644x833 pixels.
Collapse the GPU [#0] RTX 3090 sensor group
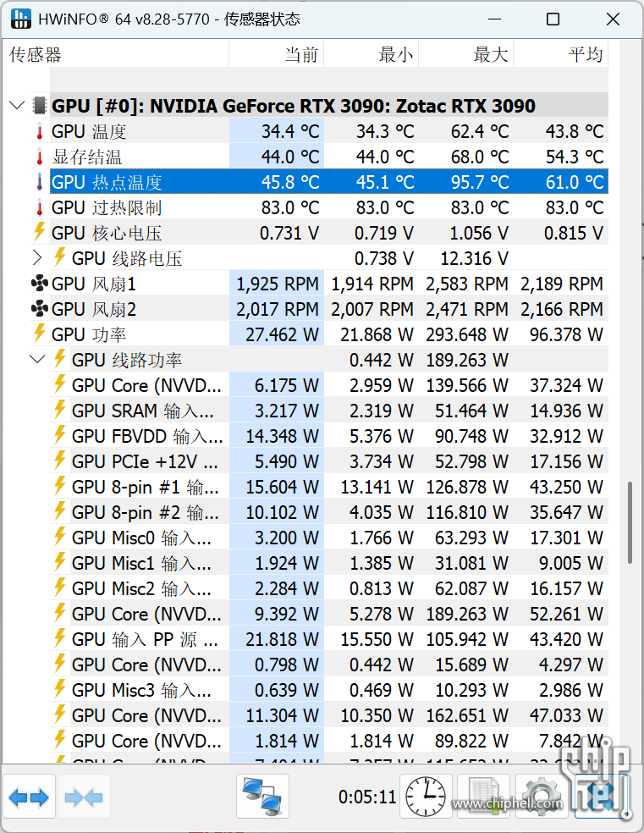[x=17, y=105]
